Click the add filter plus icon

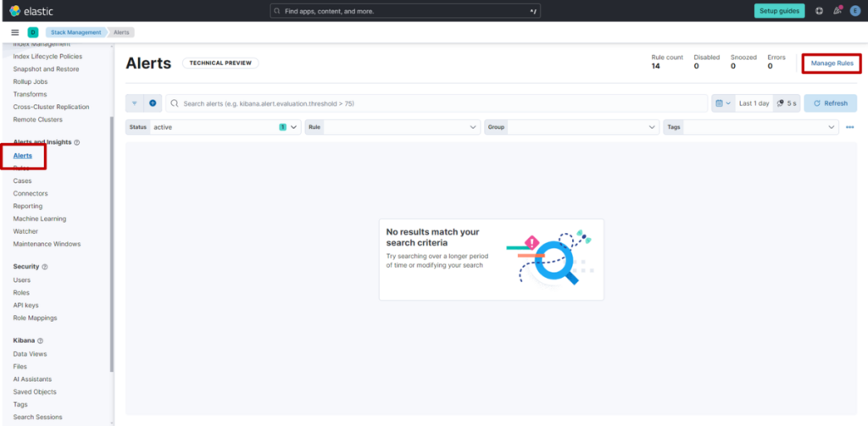(153, 103)
